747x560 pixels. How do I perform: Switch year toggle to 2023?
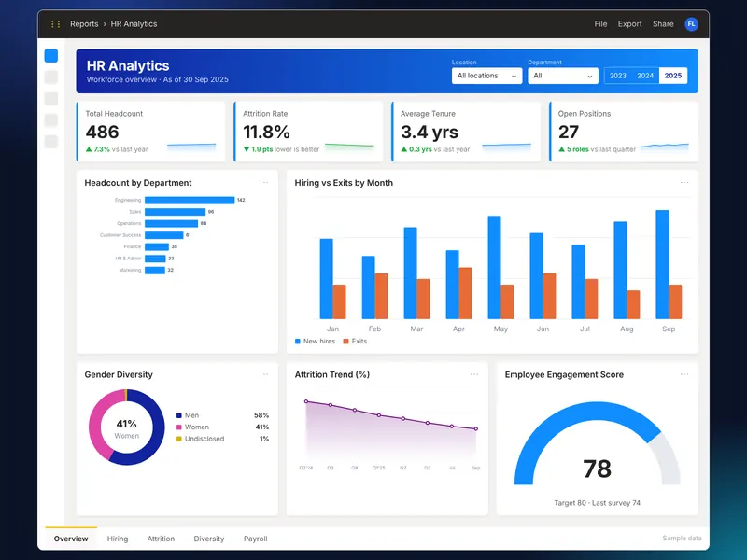(618, 76)
